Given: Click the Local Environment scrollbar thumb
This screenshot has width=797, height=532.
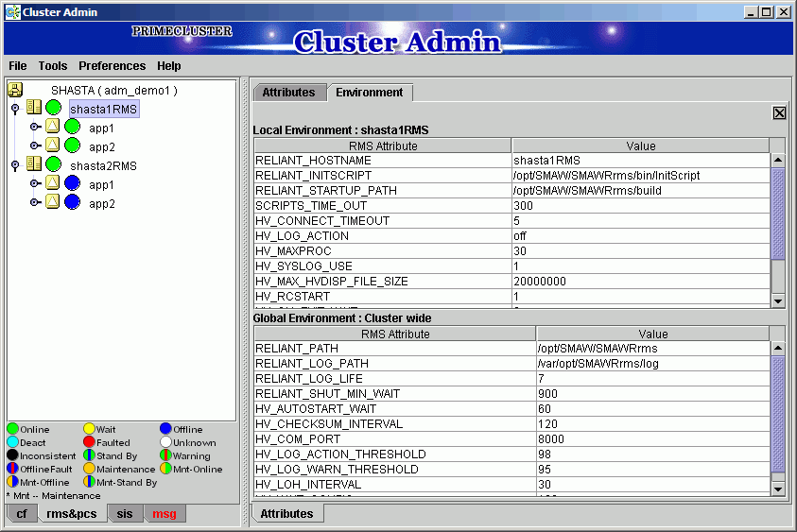Looking at the screenshot, I should click(x=778, y=215).
